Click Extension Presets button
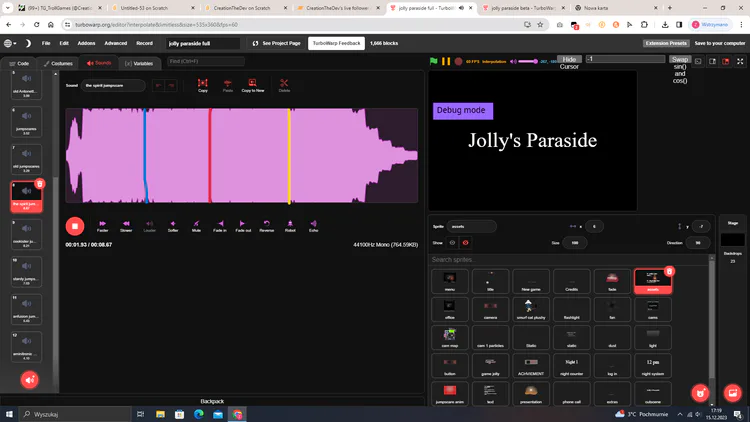 [666, 43]
